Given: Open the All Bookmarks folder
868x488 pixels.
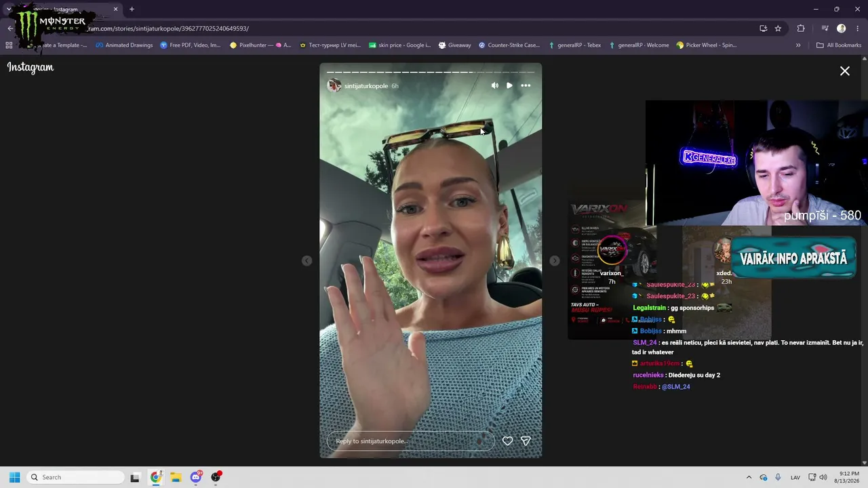Looking at the screenshot, I should (x=839, y=45).
